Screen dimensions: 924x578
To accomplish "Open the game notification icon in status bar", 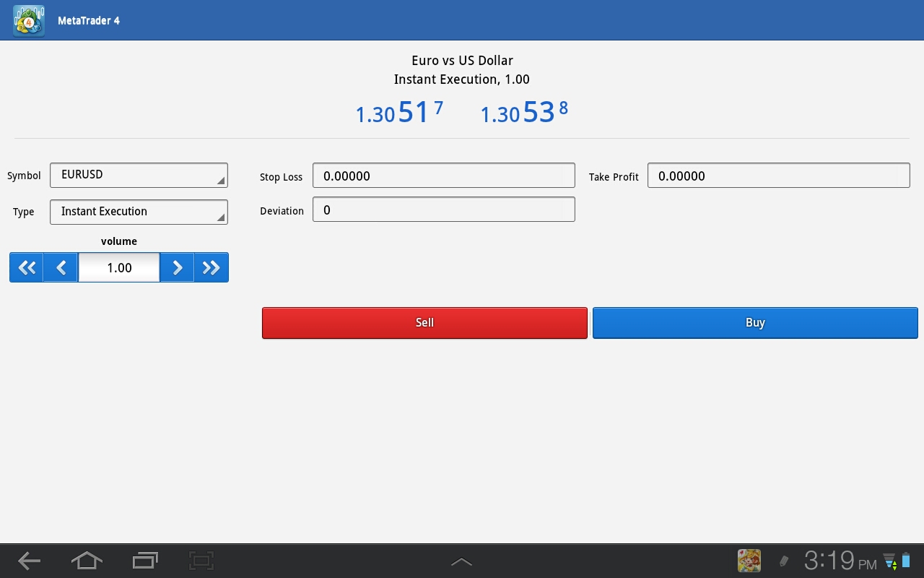I will [749, 561].
